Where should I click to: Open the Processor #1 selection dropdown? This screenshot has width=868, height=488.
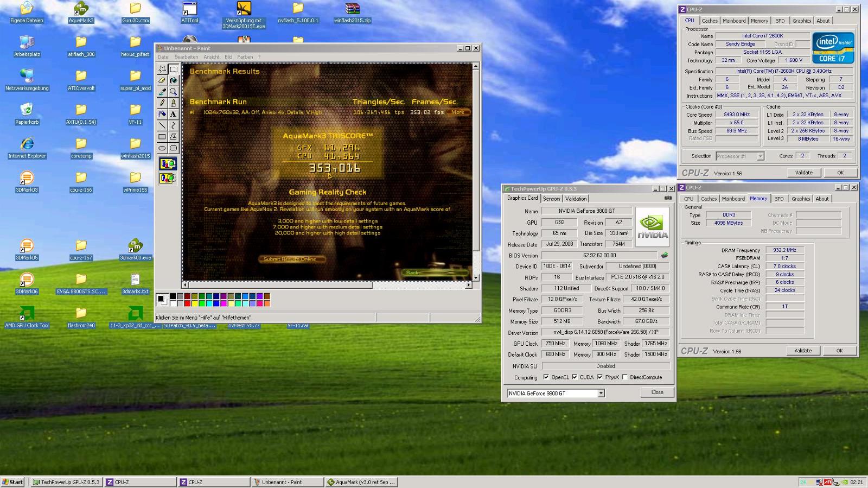coord(760,156)
